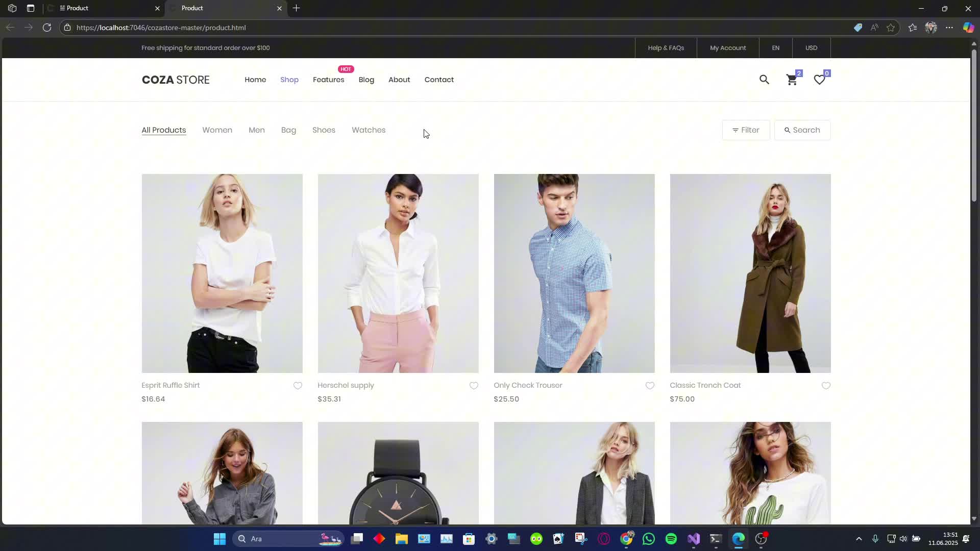Click the browser address bar URL
Viewport: 980px width, 551px height.
click(x=161, y=28)
